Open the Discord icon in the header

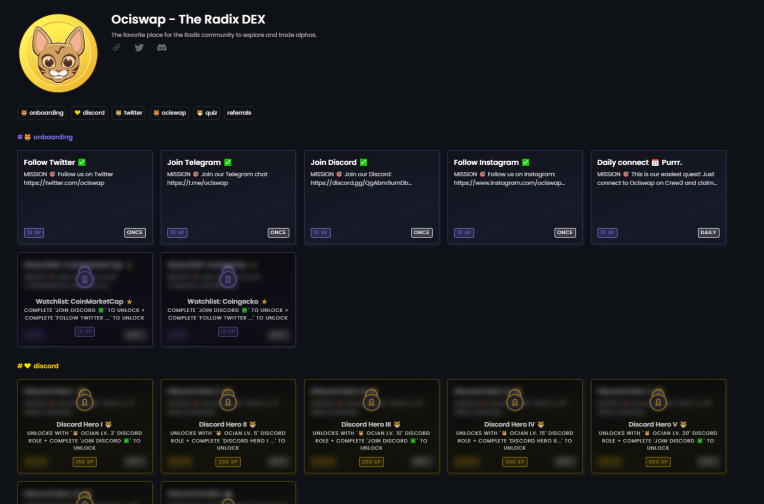pyautogui.click(x=162, y=48)
